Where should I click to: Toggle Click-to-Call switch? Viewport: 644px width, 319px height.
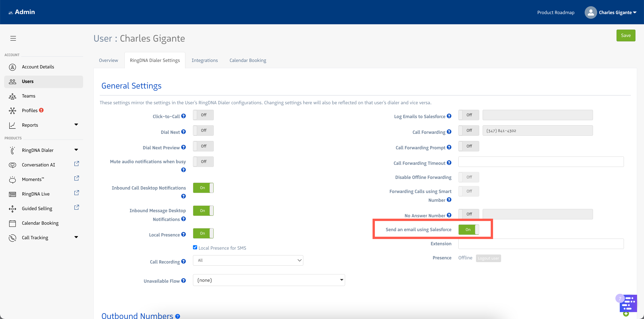click(x=203, y=115)
